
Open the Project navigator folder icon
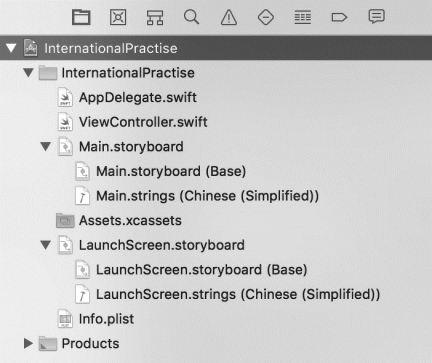(x=81, y=17)
